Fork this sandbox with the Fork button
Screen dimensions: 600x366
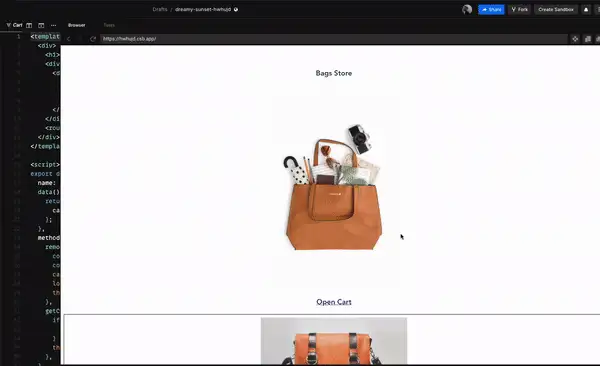(519, 10)
